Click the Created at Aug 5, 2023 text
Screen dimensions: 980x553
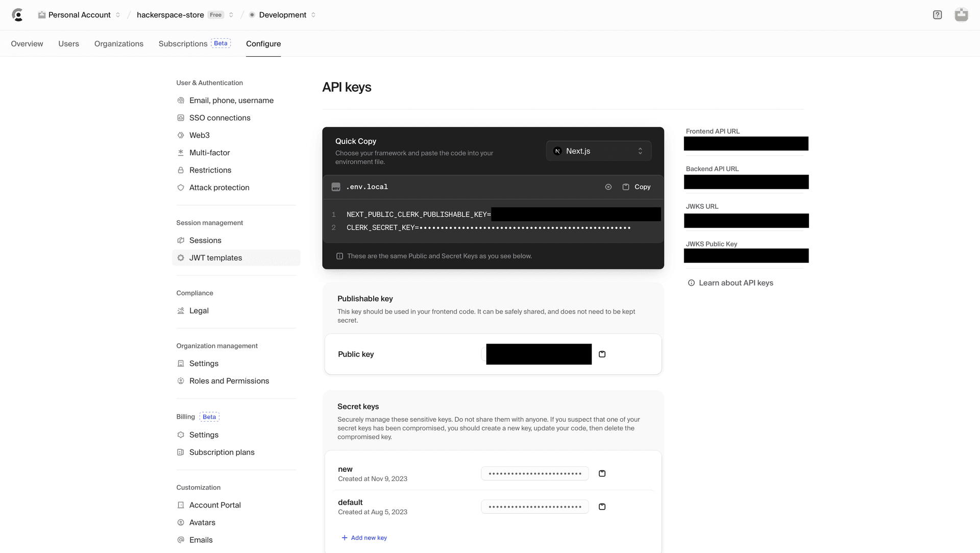pyautogui.click(x=373, y=512)
